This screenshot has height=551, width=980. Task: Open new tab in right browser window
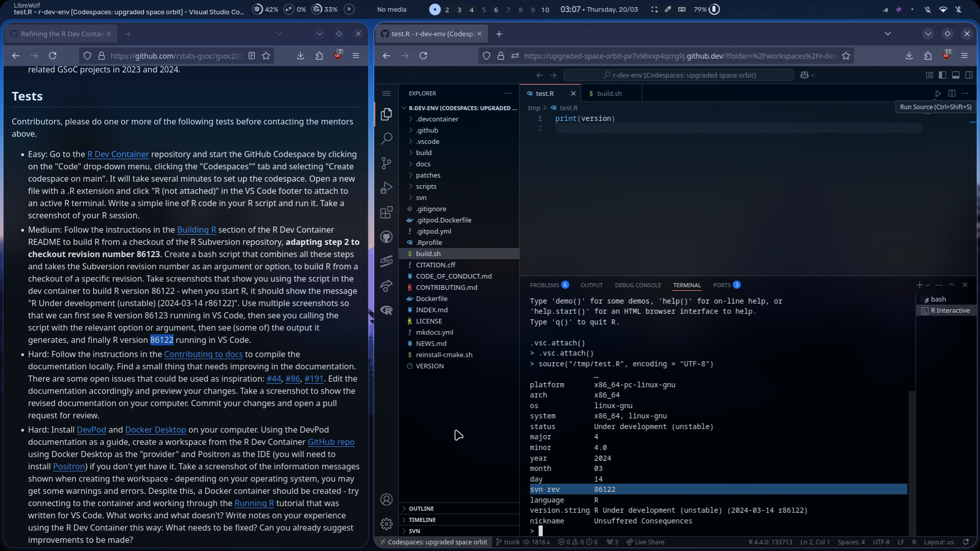(x=499, y=34)
